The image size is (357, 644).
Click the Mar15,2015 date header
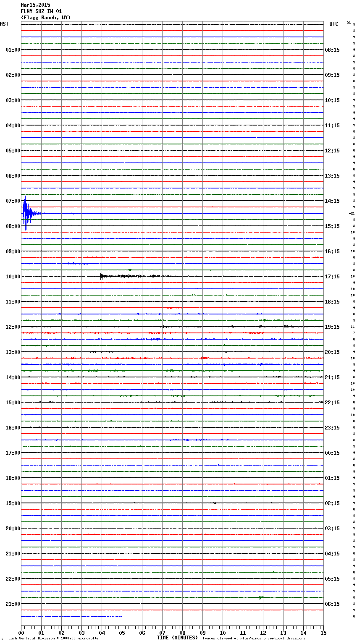coord(35,5)
